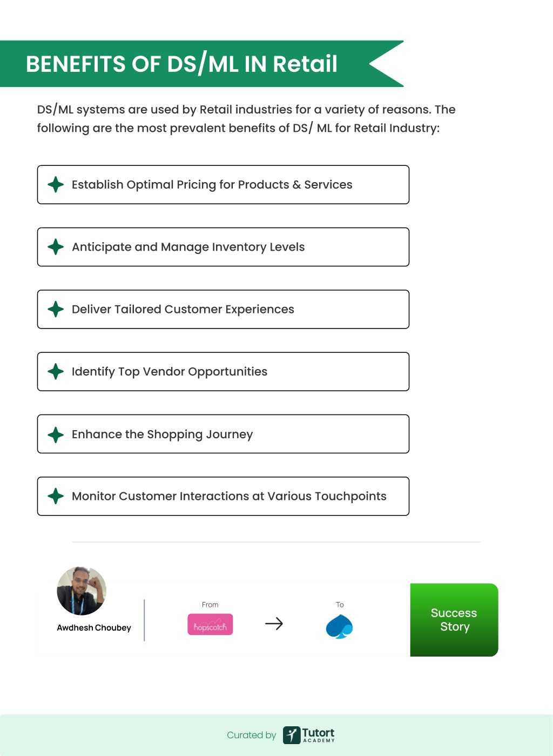Click the star icon beside Monitor Customer Interactions
Screen dimensions: 553x756
(56, 496)
